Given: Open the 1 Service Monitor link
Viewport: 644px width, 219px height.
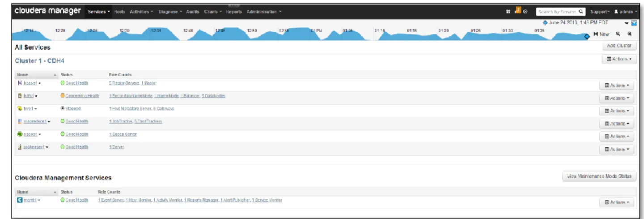Looking at the screenshot, I should (267, 200).
